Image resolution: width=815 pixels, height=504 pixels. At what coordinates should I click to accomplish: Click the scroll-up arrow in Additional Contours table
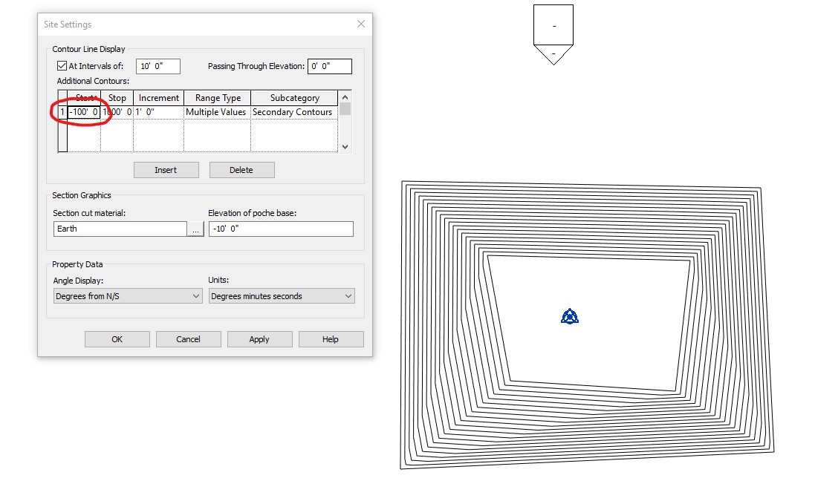coord(345,96)
